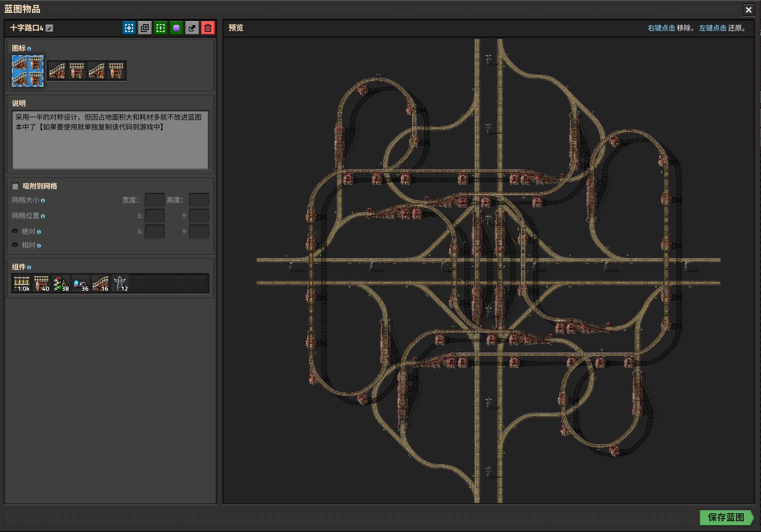
Task: Click the green dashed-box up-arrow icon
Action: [161, 28]
